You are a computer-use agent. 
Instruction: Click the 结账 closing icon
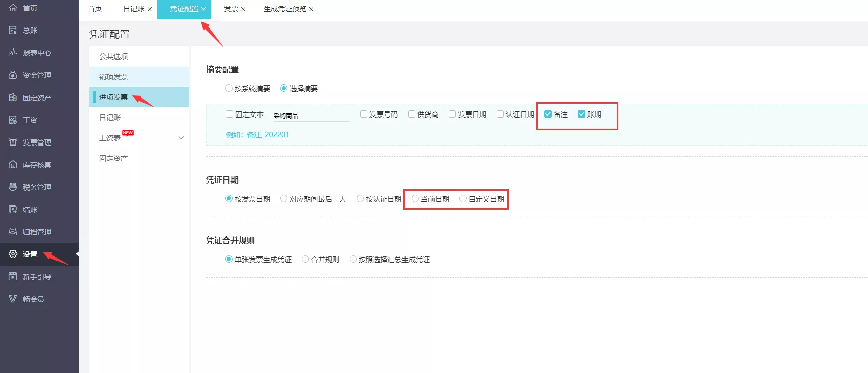pyautogui.click(x=13, y=209)
